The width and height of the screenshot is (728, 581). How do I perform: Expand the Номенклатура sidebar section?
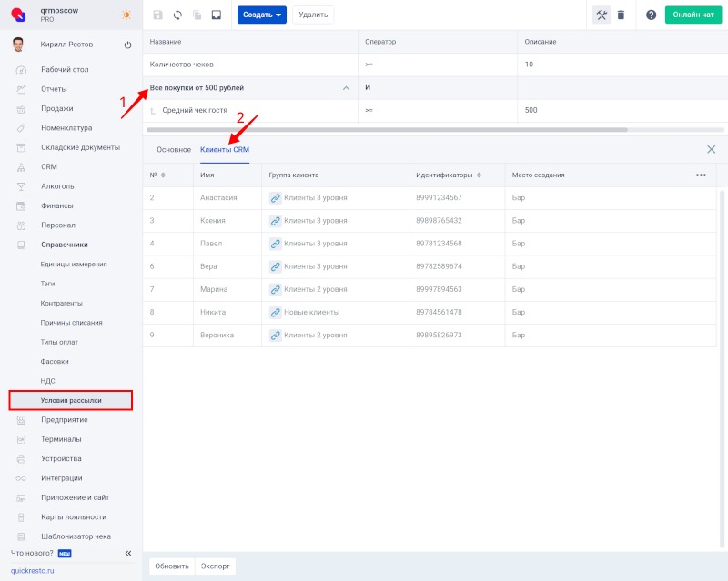click(x=66, y=128)
